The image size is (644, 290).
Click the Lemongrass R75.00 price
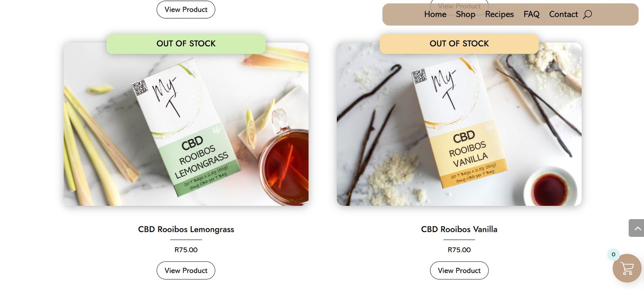pyautogui.click(x=186, y=250)
